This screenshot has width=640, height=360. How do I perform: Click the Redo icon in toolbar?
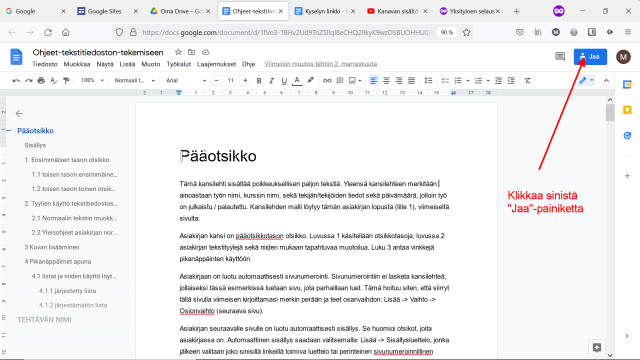point(29,81)
